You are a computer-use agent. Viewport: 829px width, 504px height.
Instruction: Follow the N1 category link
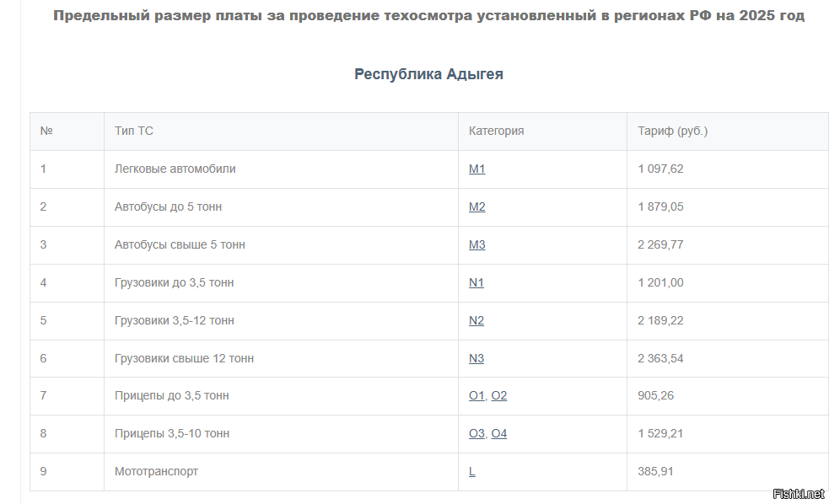click(x=476, y=282)
